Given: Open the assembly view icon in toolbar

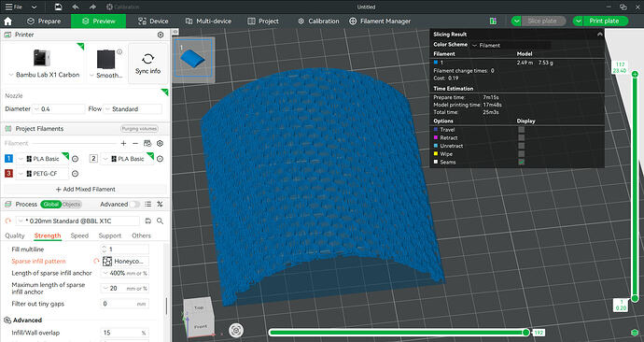Looking at the screenshot, I should (494, 21).
